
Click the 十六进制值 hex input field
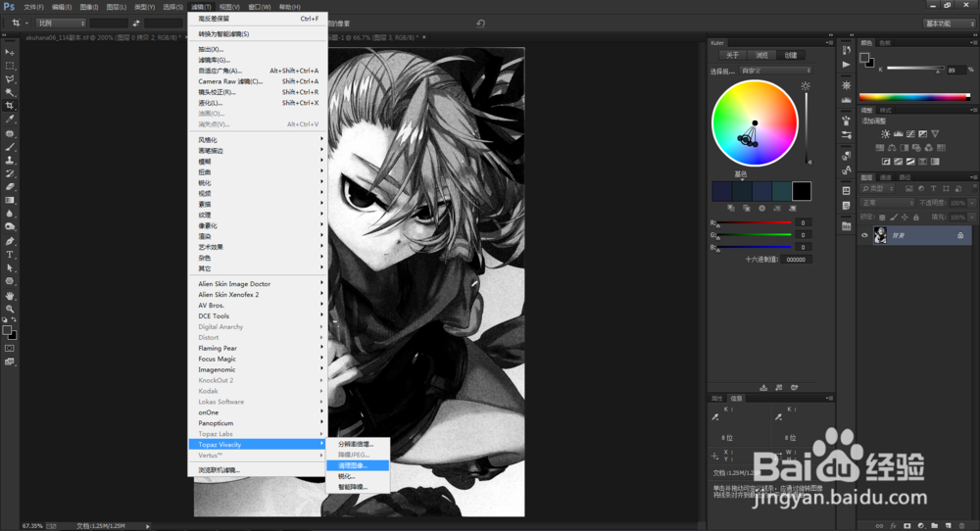(x=797, y=260)
